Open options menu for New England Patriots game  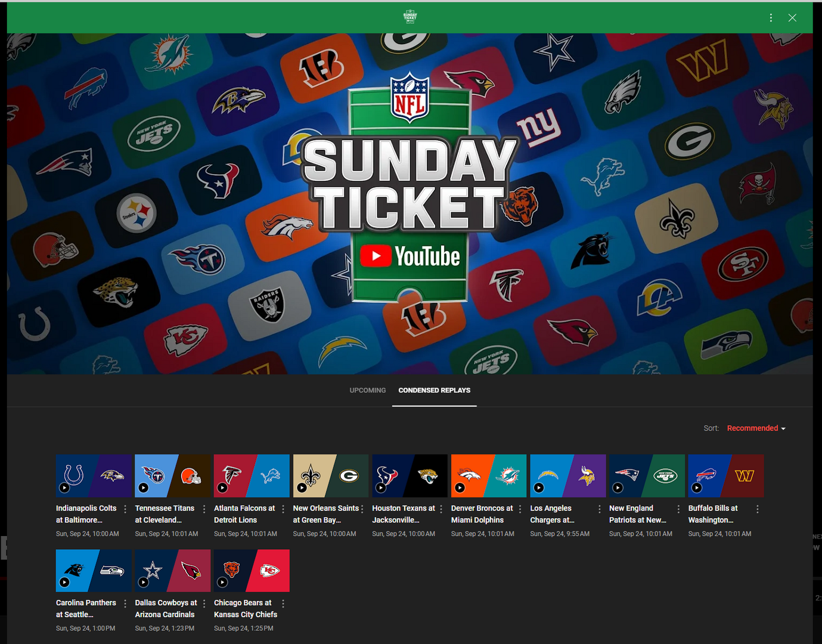(678, 509)
